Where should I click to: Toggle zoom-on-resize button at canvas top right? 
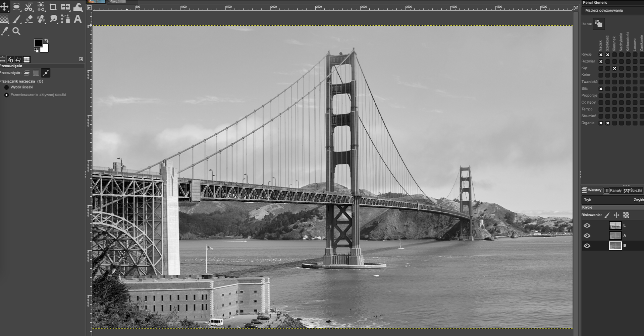click(576, 8)
